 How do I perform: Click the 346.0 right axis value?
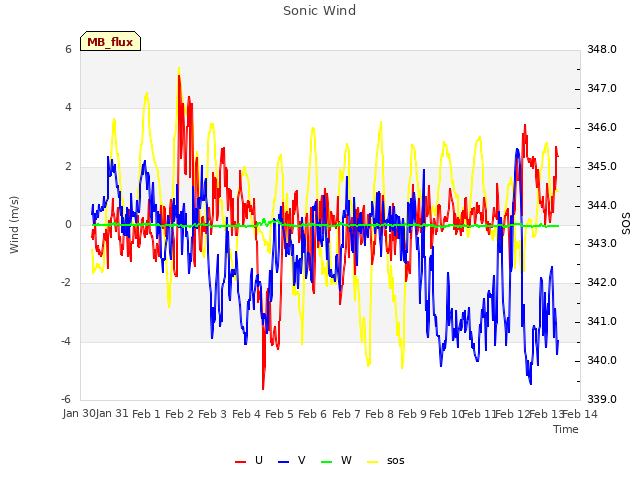click(x=602, y=127)
